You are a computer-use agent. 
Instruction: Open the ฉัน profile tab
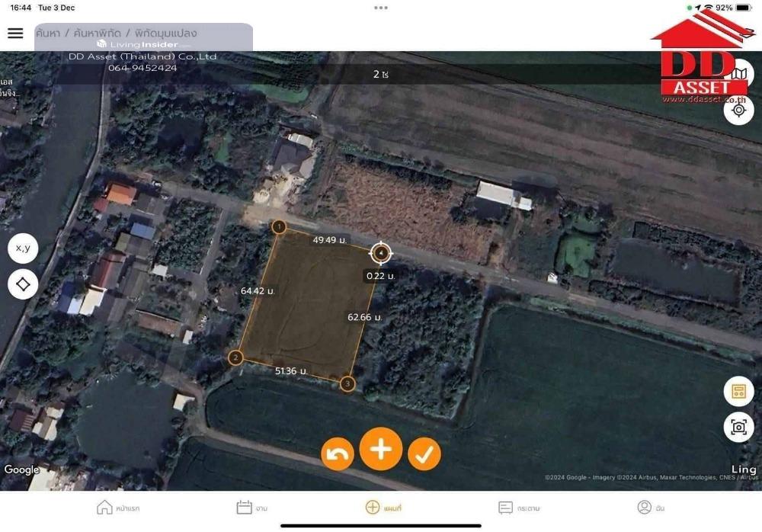(x=650, y=508)
